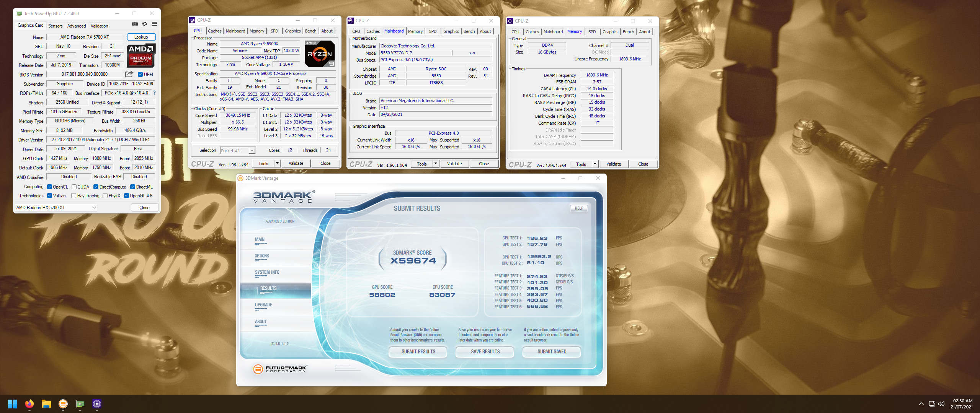Toggle the OpenCL checkbox
Viewport: 980px width, 413px height.
[49, 187]
